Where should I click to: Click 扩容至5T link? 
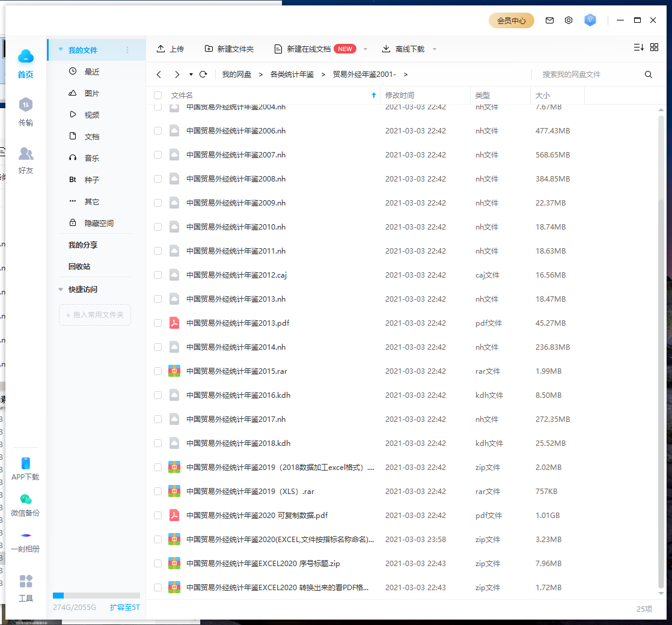click(x=124, y=607)
